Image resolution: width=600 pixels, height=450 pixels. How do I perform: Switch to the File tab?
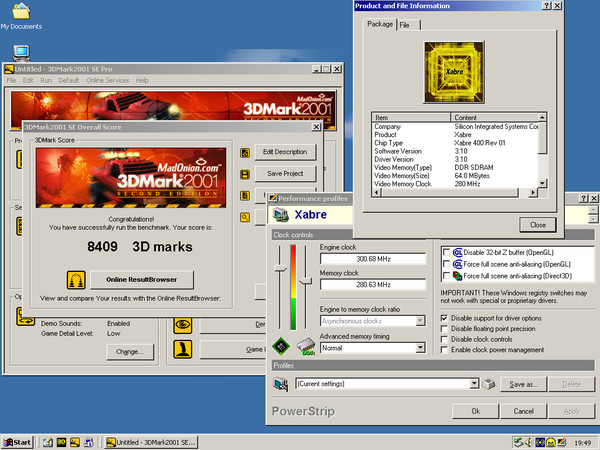click(x=408, y=25)
